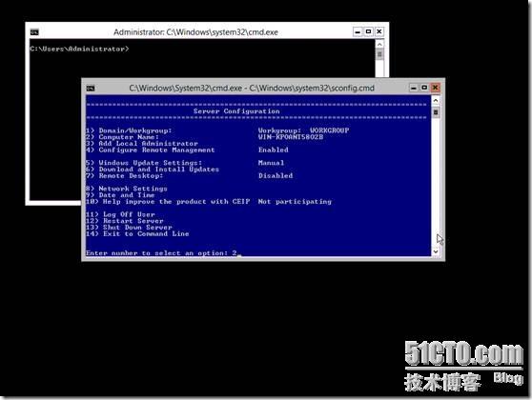Click the sconfig.cmd window title bar text
532x400 pixels.
pos(252,89)
